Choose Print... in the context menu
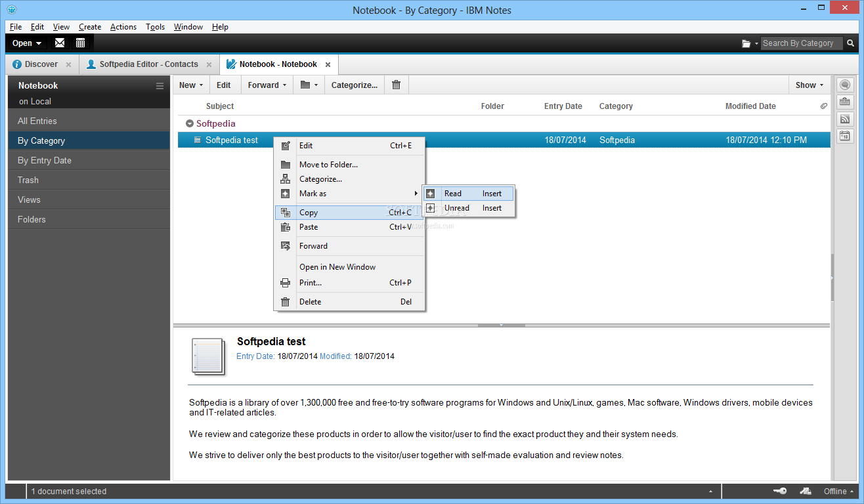Screen dimensions: 864x504 [350, 283]
